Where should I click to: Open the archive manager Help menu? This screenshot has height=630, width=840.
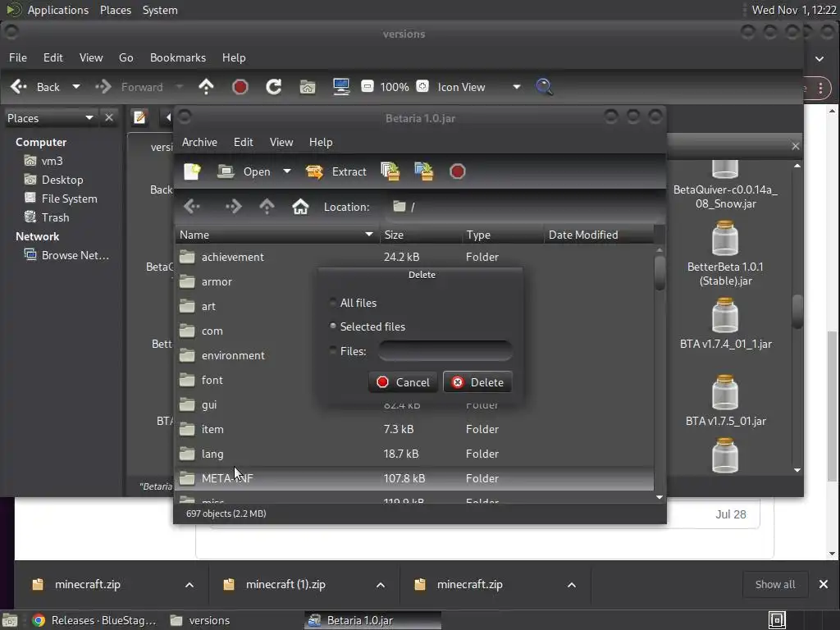click(321, 142)
